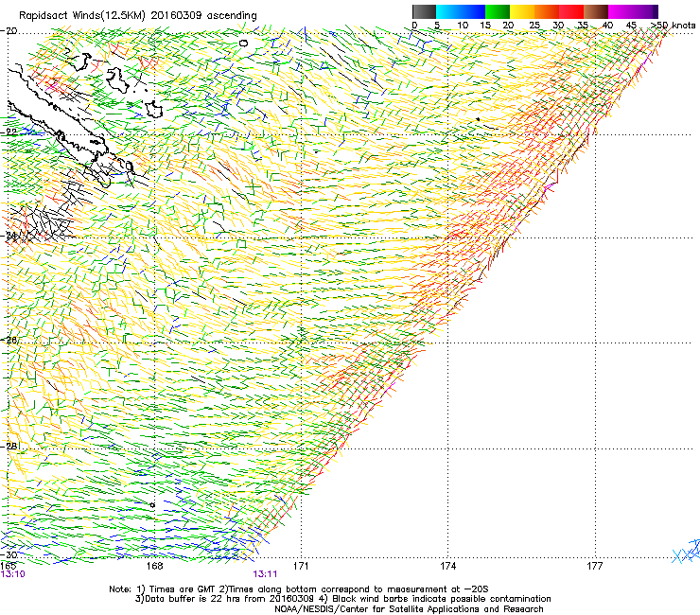
Task: Click the purple '13:11' time stamp
Action: [x=265, y=574]
